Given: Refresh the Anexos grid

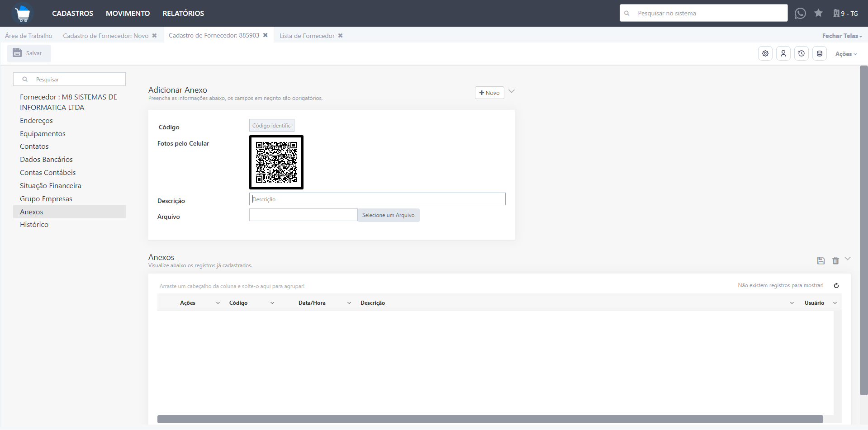Looking at the screenshot, I should click(836, 285).
